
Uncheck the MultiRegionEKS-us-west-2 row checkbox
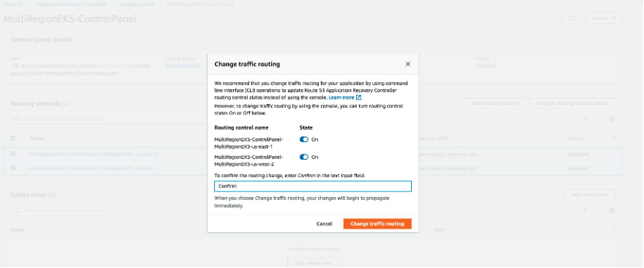point(13,154)
